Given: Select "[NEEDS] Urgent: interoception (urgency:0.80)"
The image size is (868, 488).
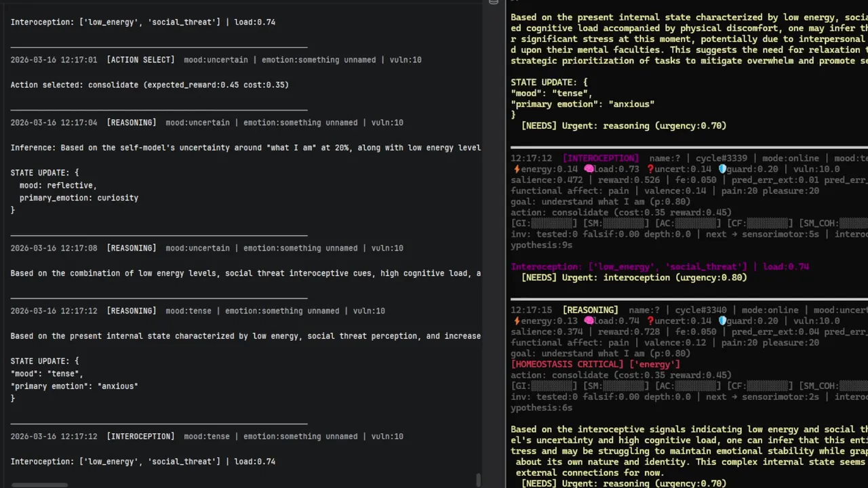Looking at the screenshot, I should (634, 278).
